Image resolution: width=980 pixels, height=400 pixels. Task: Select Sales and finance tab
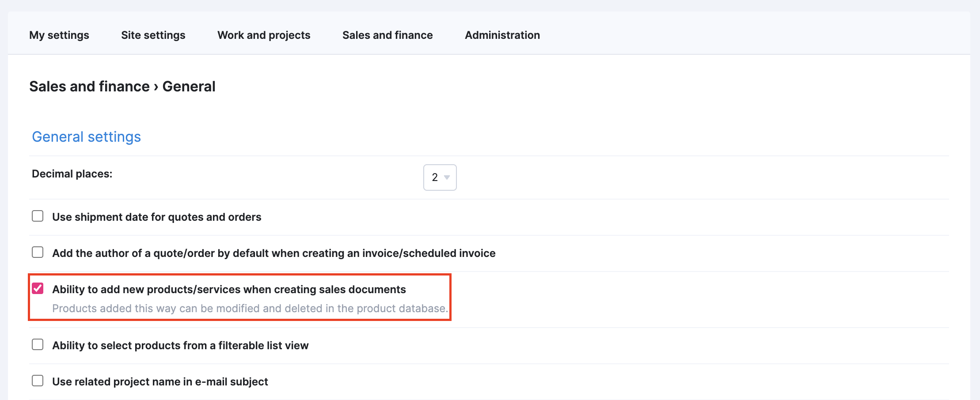click(387, 35)
